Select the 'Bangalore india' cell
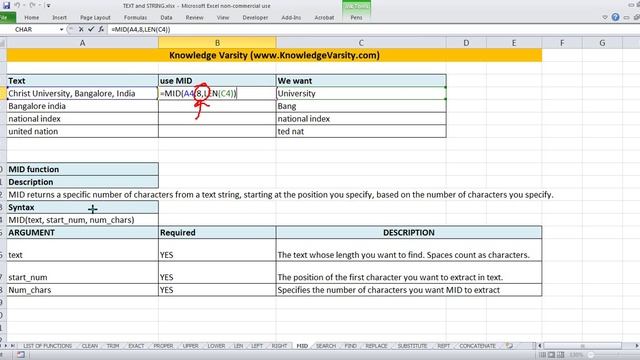This screenshot has height=360, width=640. pyautogui.click(x=82, y=106)
